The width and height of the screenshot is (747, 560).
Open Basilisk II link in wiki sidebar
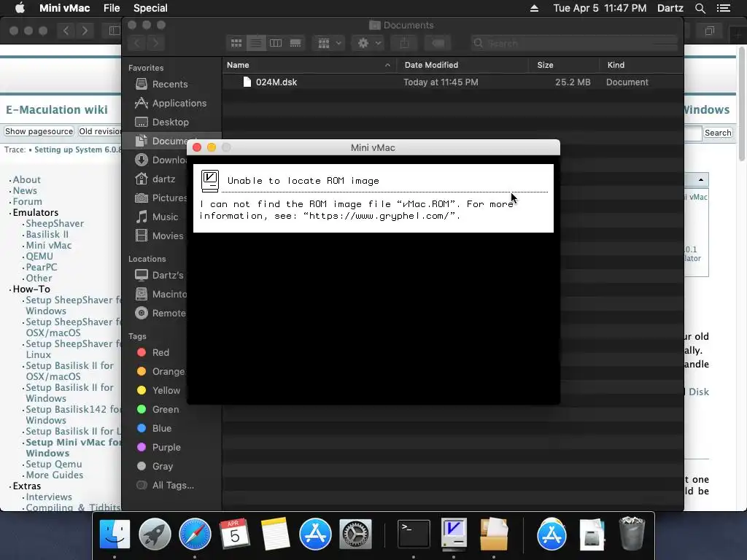[x=47, y=234]
